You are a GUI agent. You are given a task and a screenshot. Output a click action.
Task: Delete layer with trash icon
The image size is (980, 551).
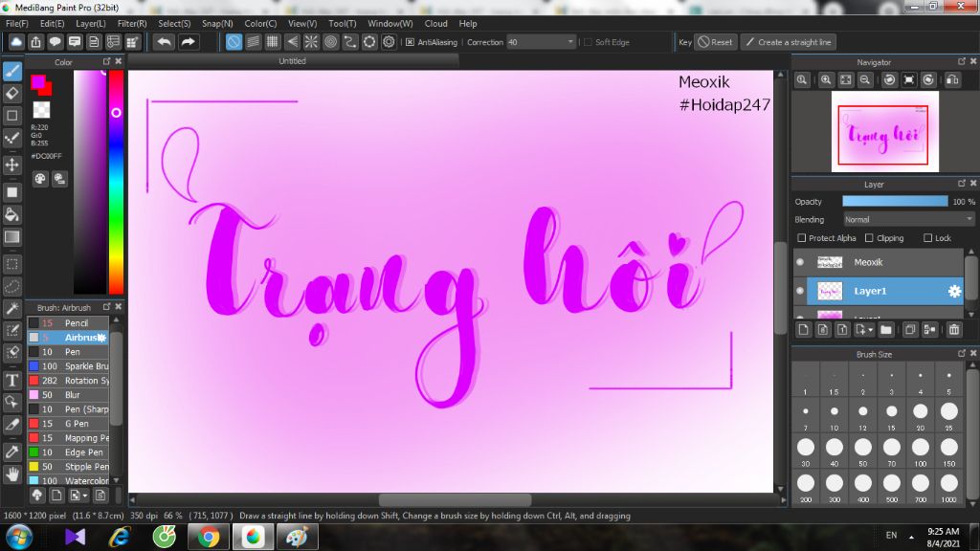click(x=954, y=329)
